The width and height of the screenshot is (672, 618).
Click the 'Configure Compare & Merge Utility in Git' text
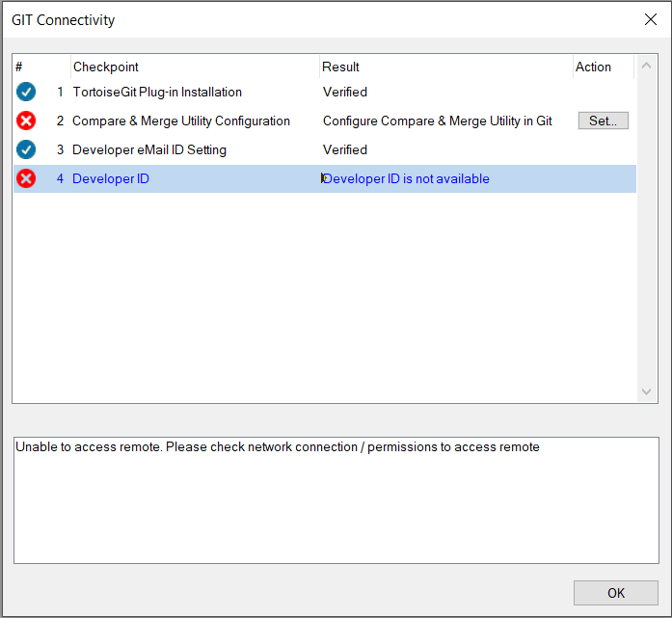[437, 121]
